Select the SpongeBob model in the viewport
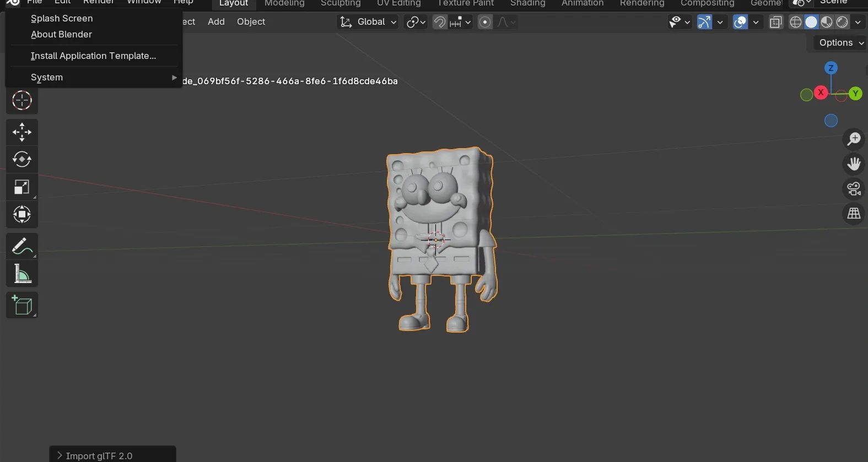 pyautogui.click(x=441, y=239)
